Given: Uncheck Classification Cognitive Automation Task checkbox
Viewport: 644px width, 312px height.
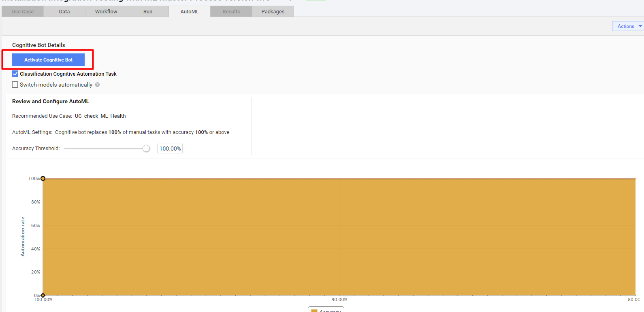Looking at the screenshot, I should click(x=15, y=74).
